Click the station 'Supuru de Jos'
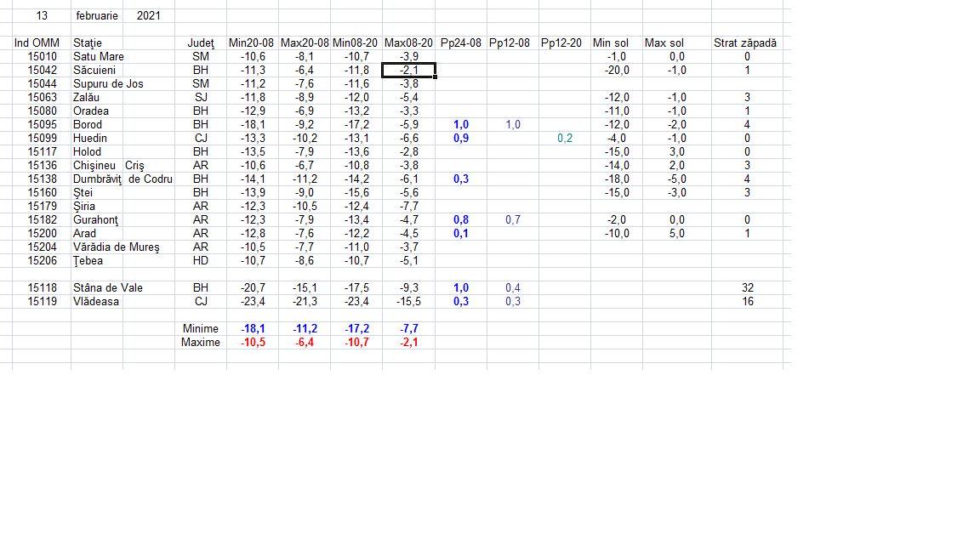Image resolution: width=980 pixels, height=551 pixels. coord(108,83)
